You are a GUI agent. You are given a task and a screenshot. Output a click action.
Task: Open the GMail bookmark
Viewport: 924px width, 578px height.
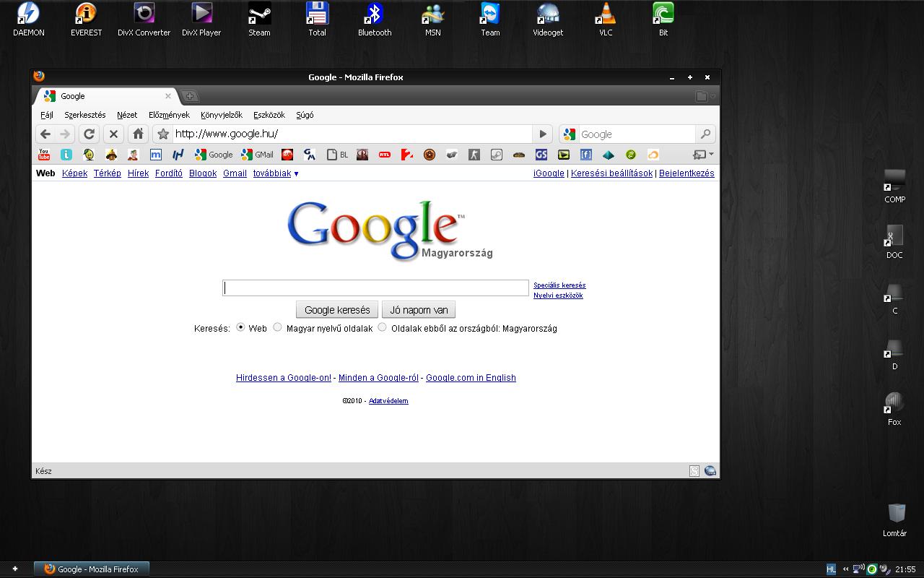[258, 155]
